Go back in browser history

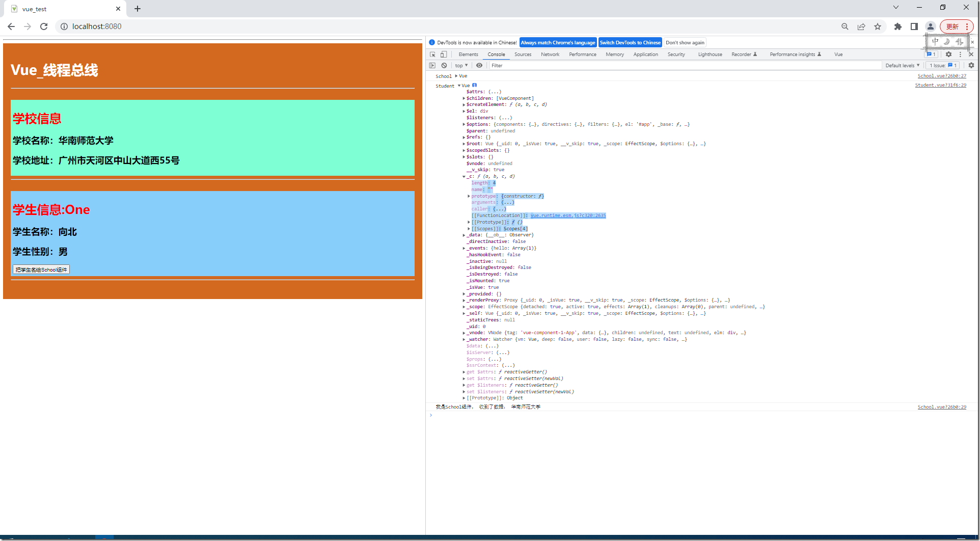click(x=11, y=26)
